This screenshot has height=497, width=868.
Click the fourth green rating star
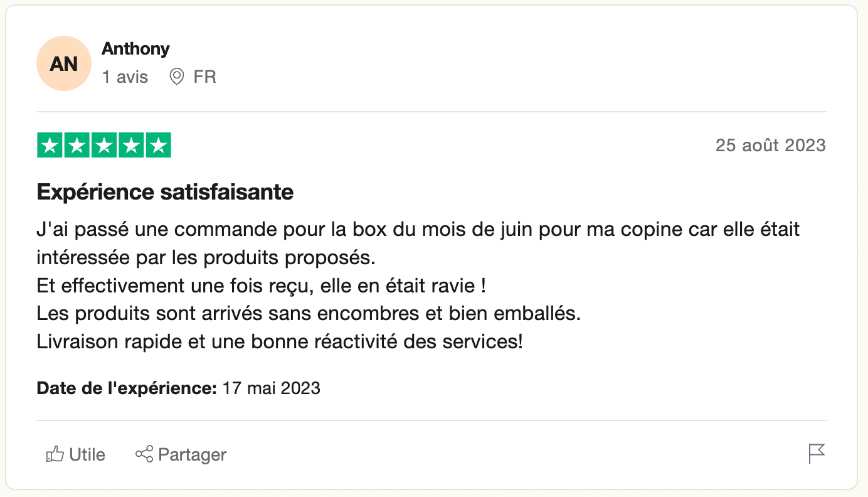click(x=131, y=146)
